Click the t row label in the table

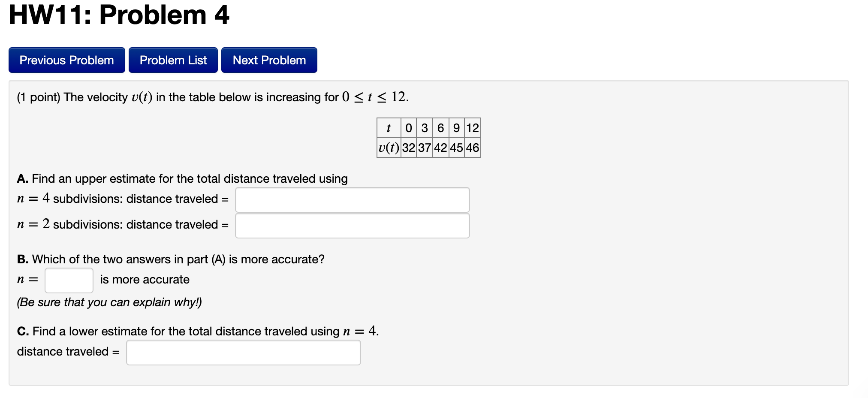[389, 127]
